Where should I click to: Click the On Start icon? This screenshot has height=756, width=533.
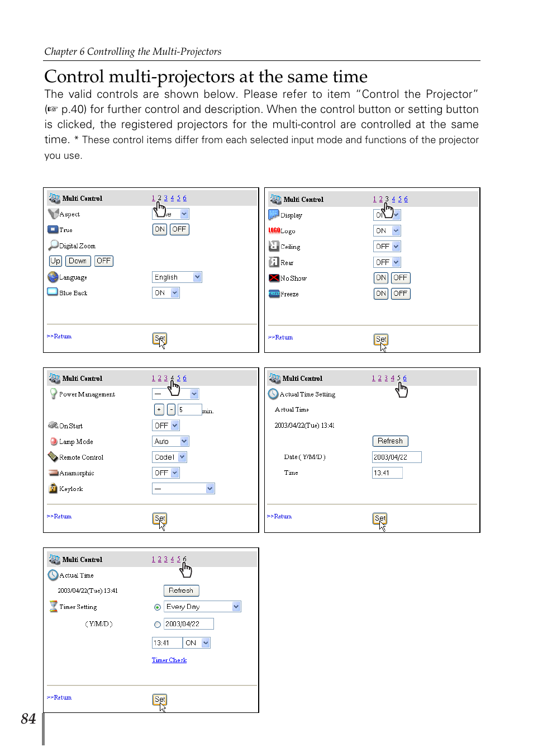coord(53,425)
